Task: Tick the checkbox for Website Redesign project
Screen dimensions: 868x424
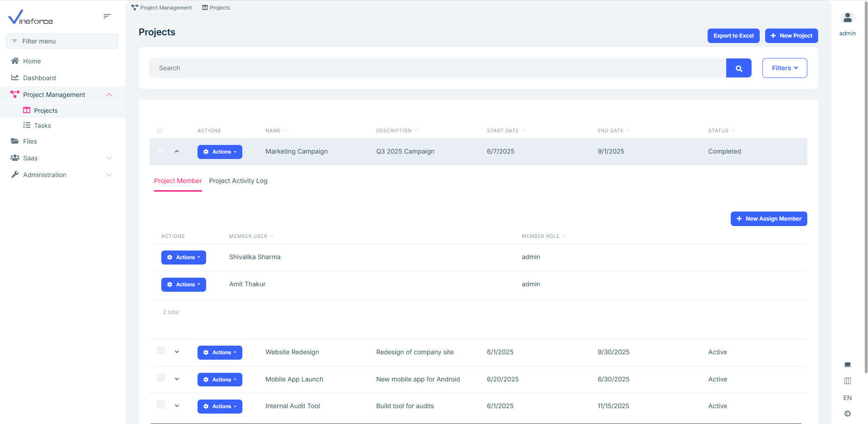Action: click(x=161, y=351)
